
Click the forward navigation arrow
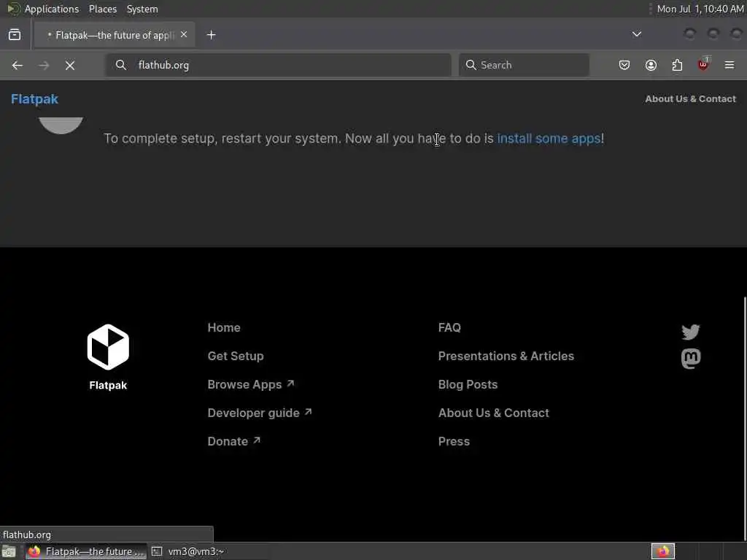tap(44, 65)
